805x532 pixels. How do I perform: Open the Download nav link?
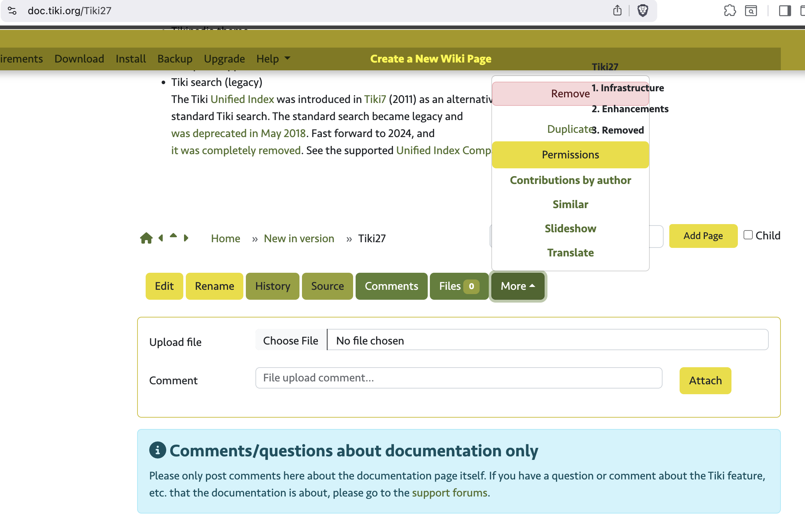[79, 59]
